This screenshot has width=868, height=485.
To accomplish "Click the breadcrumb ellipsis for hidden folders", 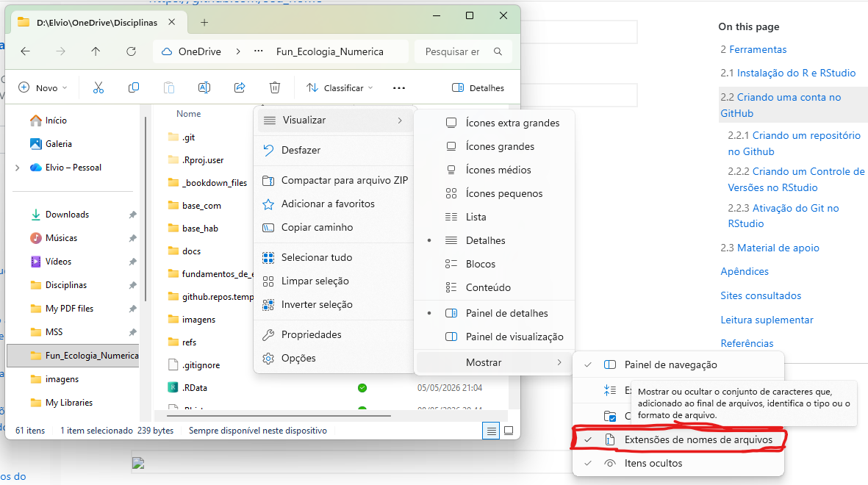I will pyautogui.click(x=258, y=51).
